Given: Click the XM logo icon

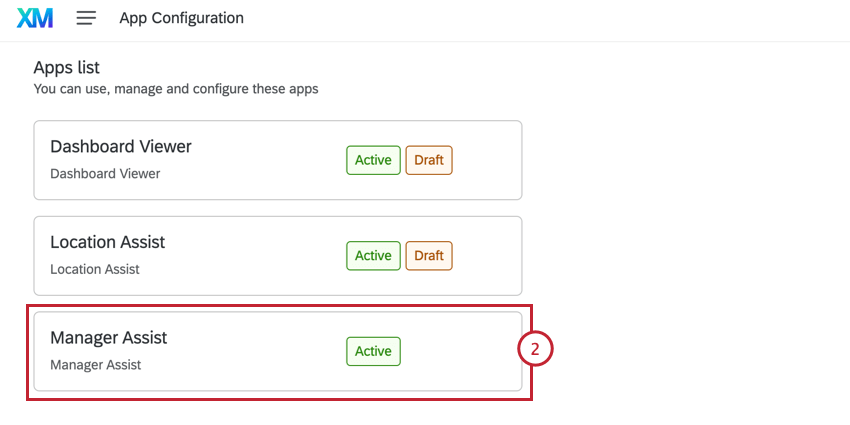Looking at the screenshot, I should tap(35, 18).
